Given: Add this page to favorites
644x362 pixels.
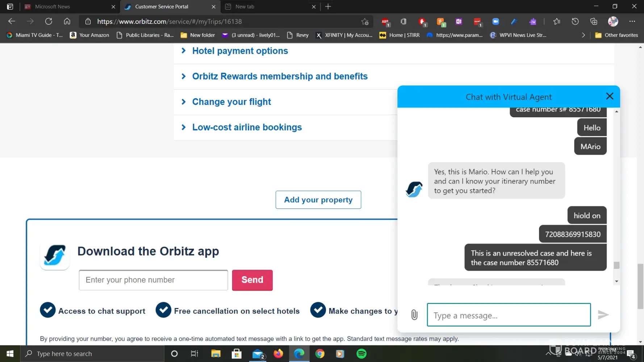Looking at the screenshot, I should [x=365, y=22].
